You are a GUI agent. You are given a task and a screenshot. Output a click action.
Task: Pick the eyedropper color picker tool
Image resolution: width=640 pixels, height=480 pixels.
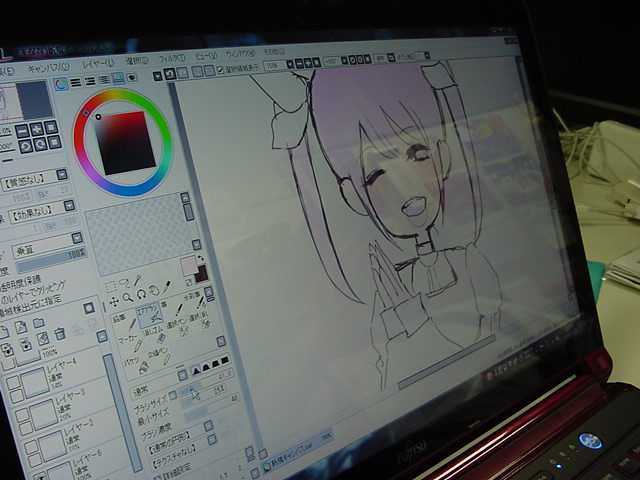click(x=167, y=287)
